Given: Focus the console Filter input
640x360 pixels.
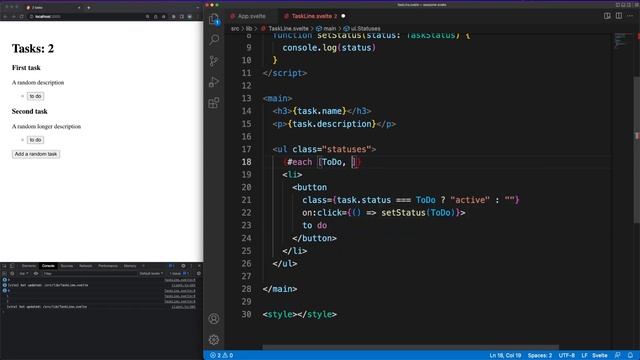Looking at the screenshot, I should click(x=89, y=273).
